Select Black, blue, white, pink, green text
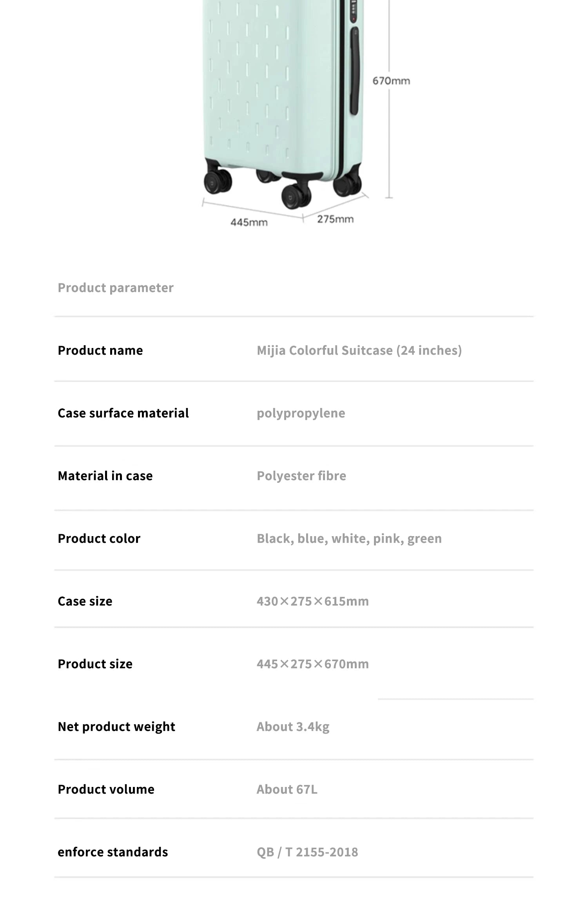Screen dimensions: 588x910 point(349,539)
